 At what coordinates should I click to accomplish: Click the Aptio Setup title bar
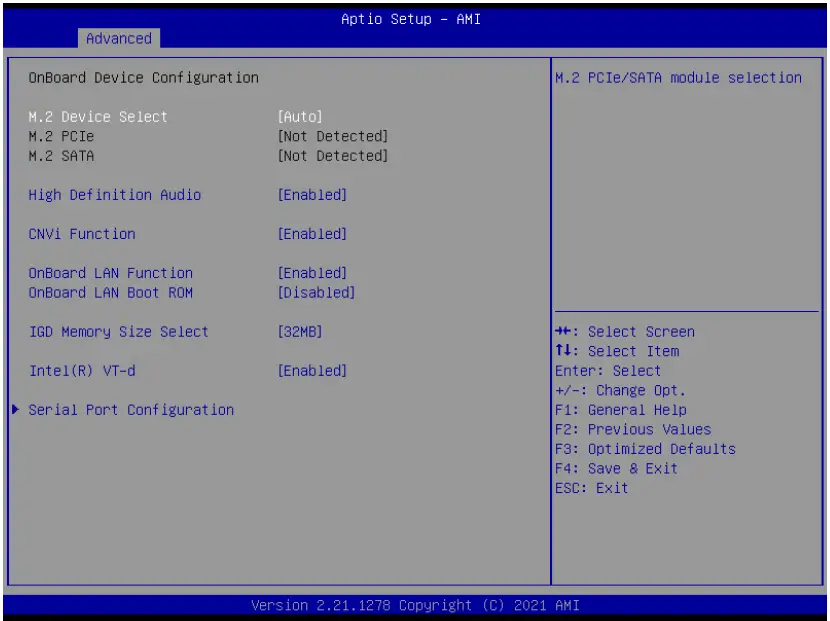pyautogui.click(x=414, y=18)
